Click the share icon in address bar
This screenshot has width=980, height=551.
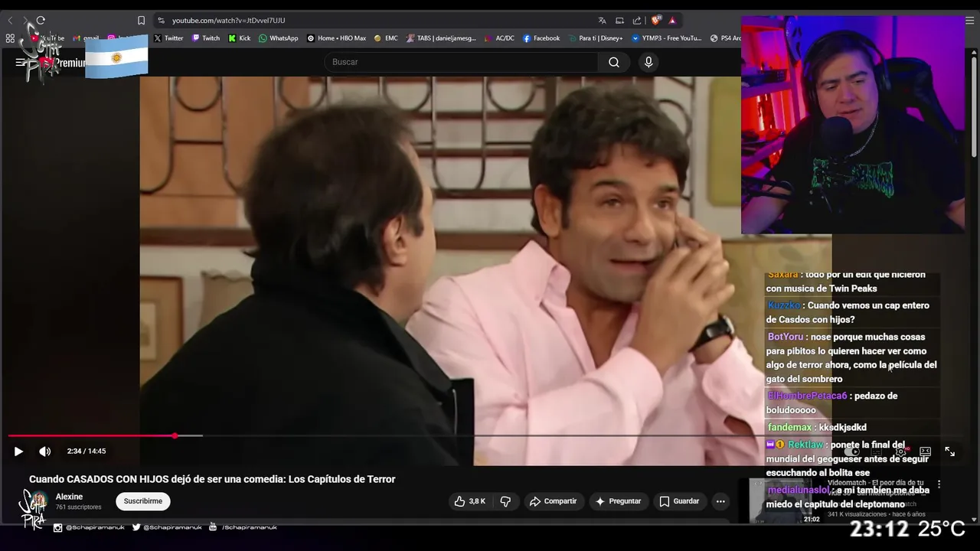coord(637,21)
